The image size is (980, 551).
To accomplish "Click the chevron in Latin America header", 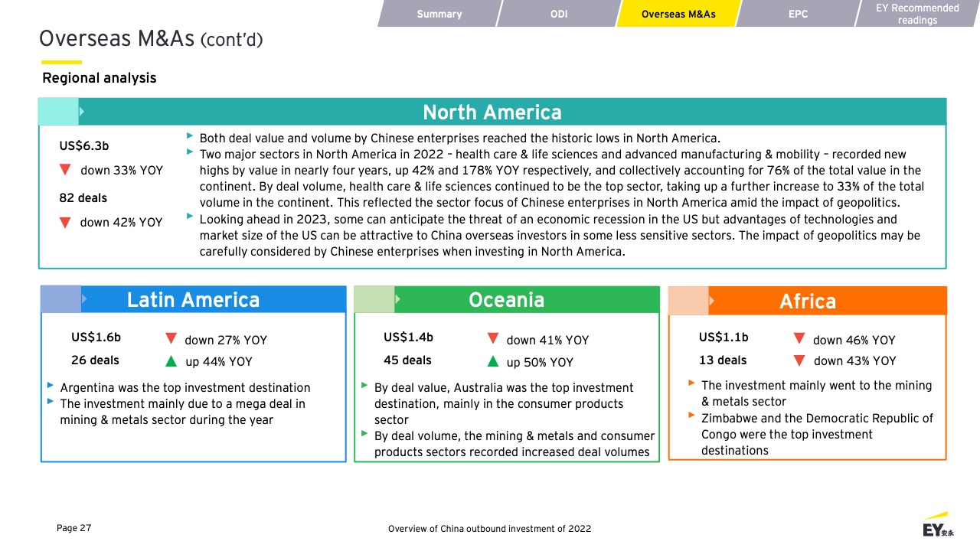I will click(x=83, y=299).
